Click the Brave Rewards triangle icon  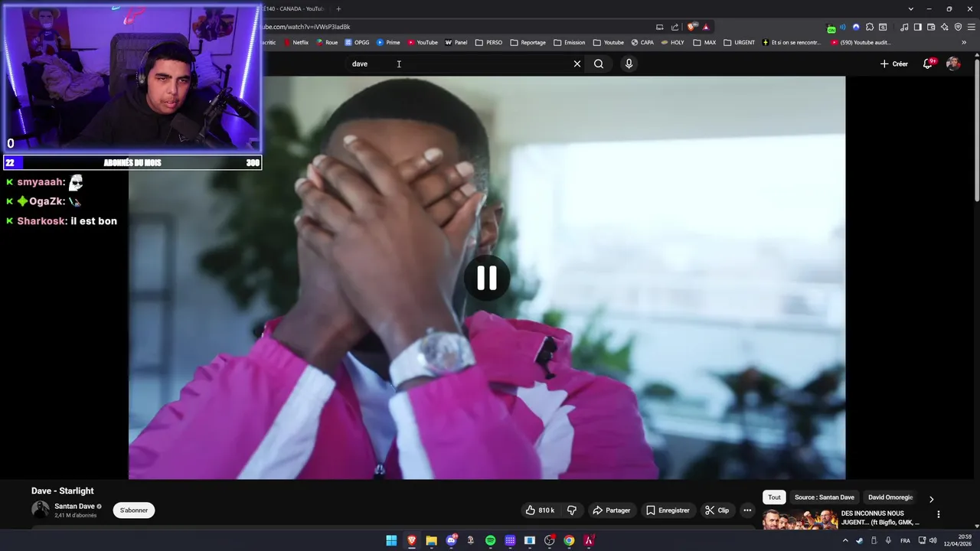pyautogui.click(x=706, y=27)
